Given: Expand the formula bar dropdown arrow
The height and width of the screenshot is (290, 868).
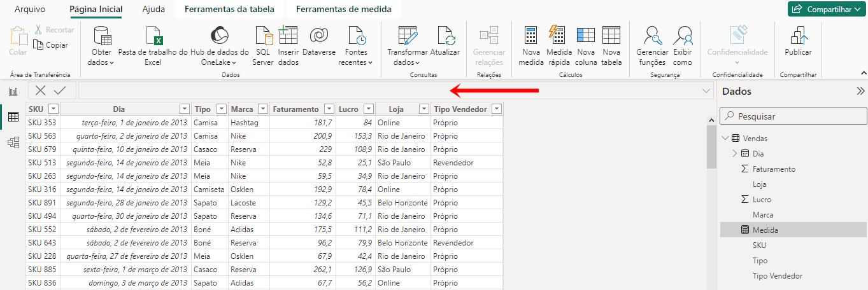Looking at the screenshot, I should (706, 91).
